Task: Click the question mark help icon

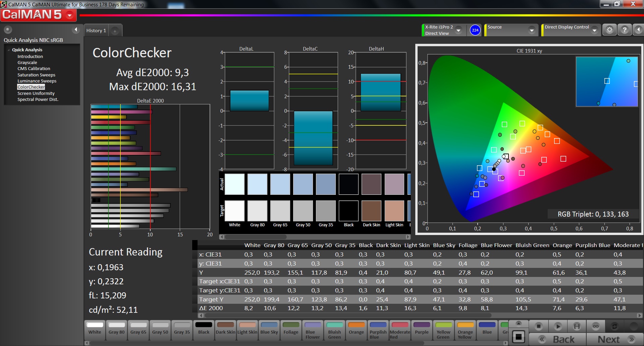Action: click(x=624, y=30)
